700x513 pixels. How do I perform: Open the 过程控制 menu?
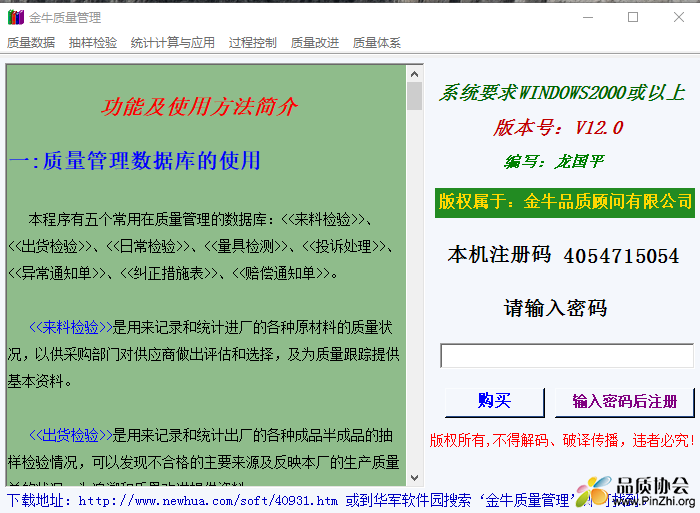[253, 43]
